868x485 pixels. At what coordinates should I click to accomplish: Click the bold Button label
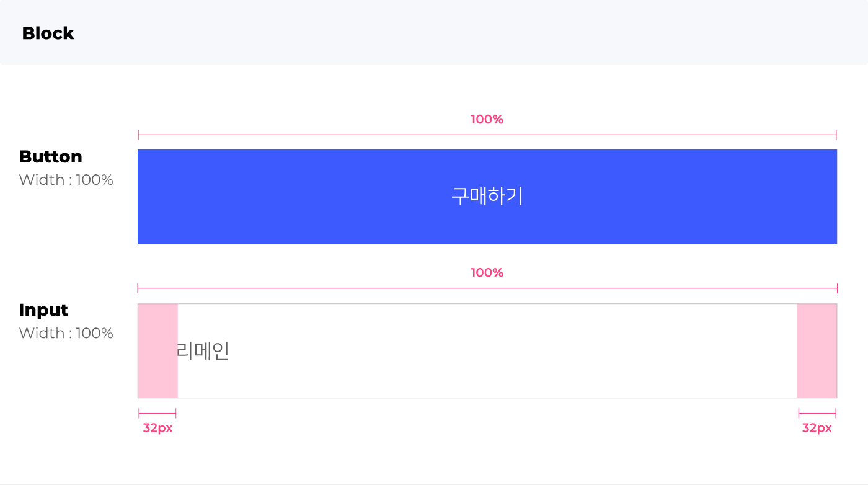pos(51,156)
